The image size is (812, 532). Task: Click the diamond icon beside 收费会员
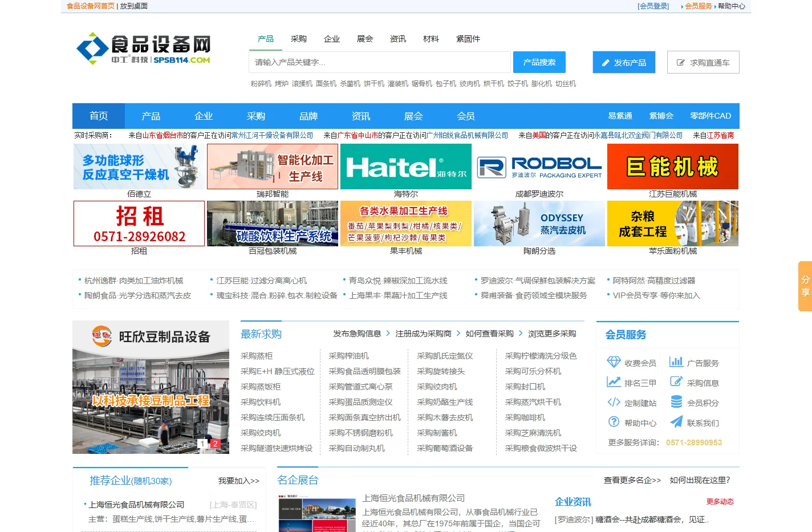tap(614, 362)
